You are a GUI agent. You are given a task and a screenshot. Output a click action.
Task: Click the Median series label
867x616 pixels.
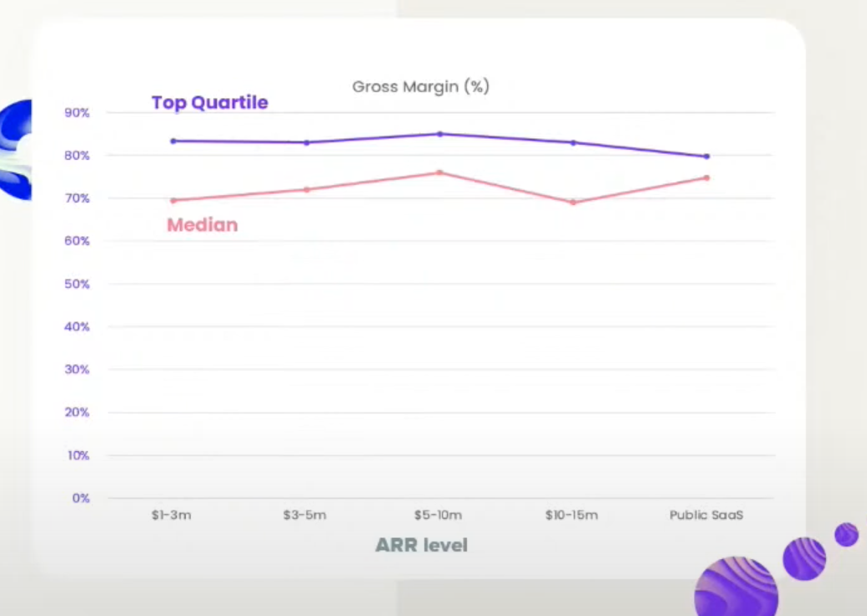coord(203,225)
